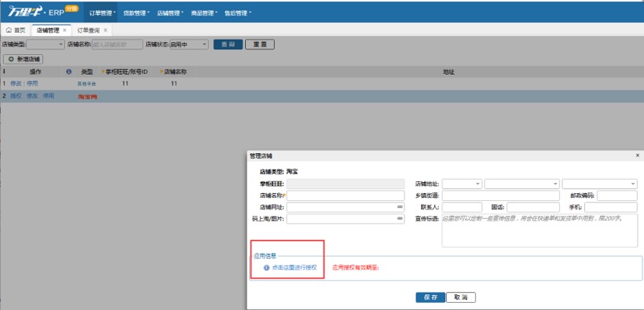Open the third 店铺地址 district dropdown

tap(600, 184)
